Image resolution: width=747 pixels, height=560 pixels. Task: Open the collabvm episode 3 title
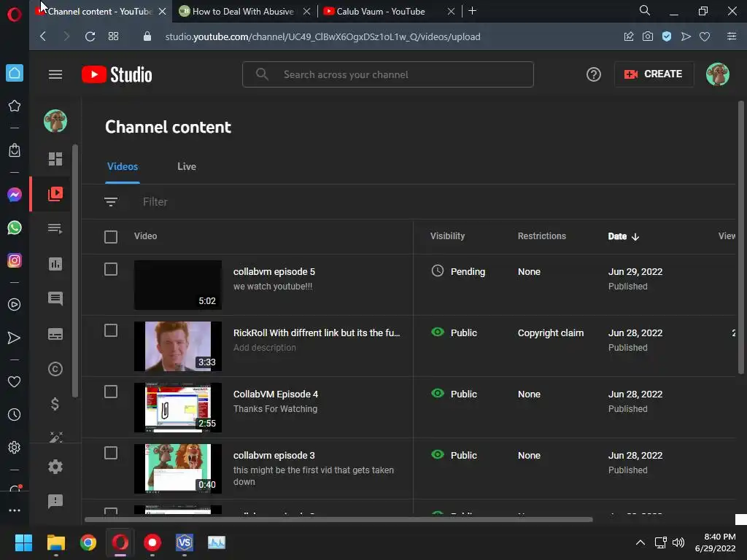(274, 456)
